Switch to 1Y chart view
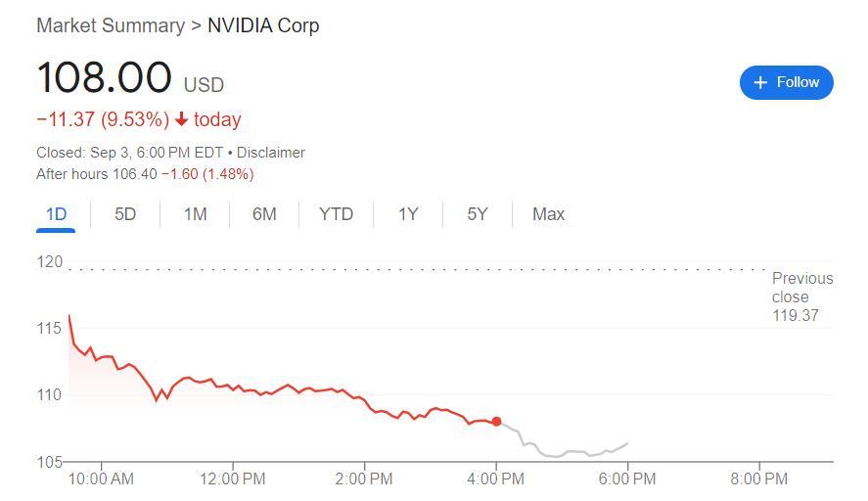This screenshot has height=501, width=868. [x=408, y=214]
